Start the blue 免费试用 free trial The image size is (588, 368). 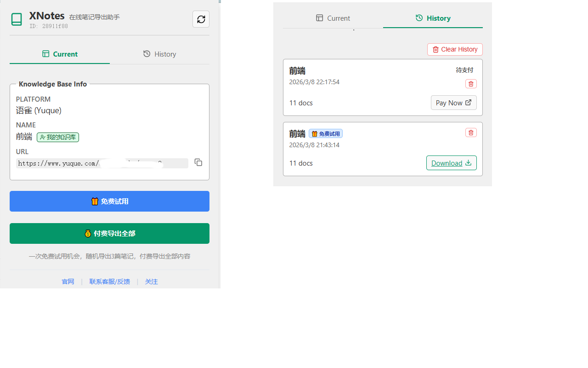click(x=109, y=201)
